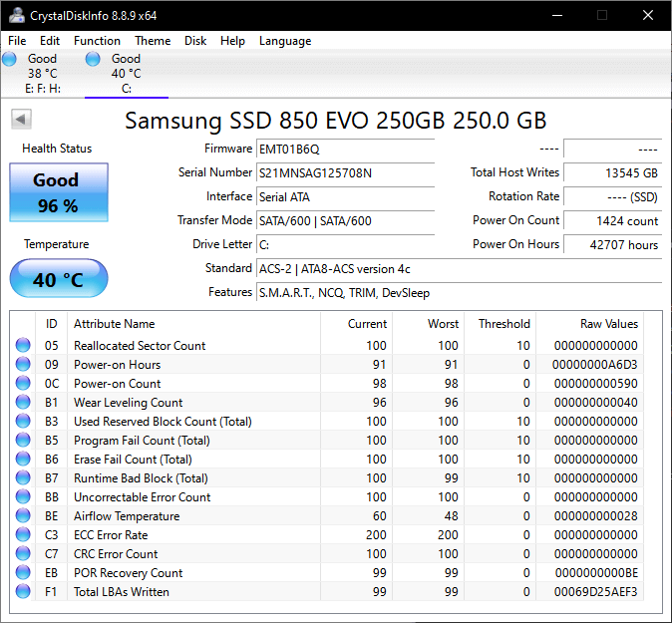Screen dimensions: 672x623
Task: Click the previous disk arrow button
Action: pyautogui.click(x=21, y=119)
